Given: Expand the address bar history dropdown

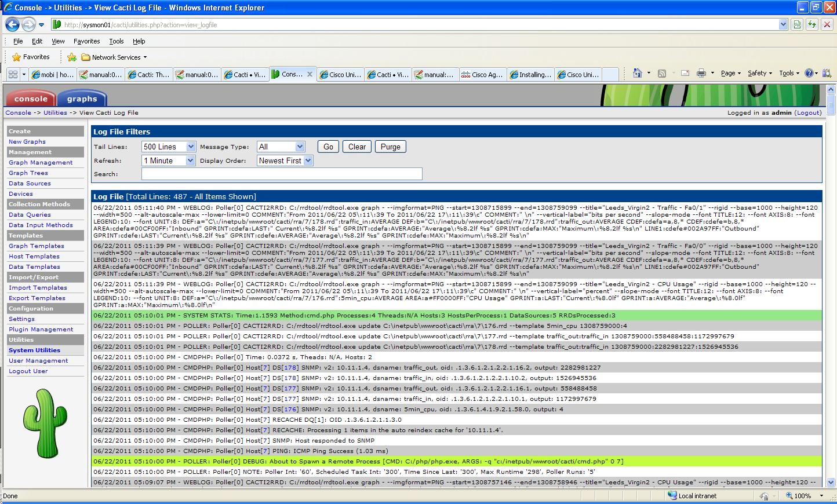Looking at the screenshot, I should coord(784,24).
